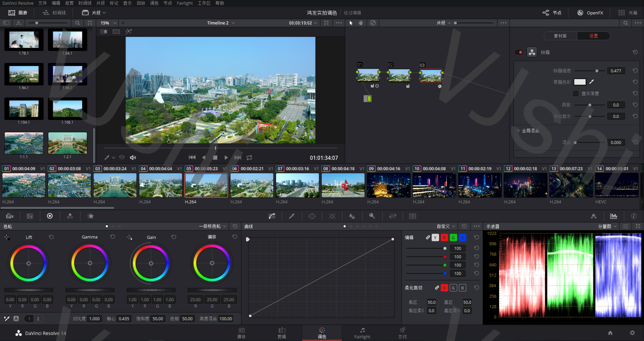This screenshot has height=341, width=644.
Task: Adjust the Gamma master wheel slider
Action: point(90,290)
